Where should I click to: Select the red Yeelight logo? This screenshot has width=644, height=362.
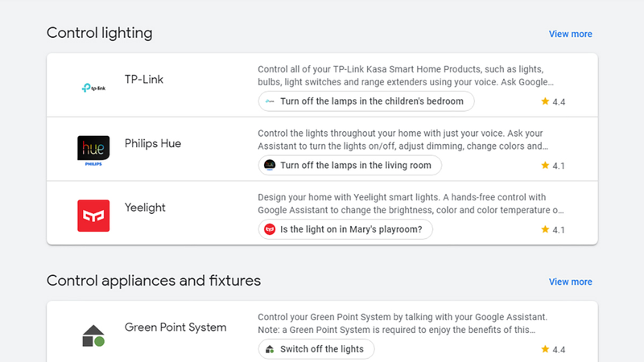93,216
